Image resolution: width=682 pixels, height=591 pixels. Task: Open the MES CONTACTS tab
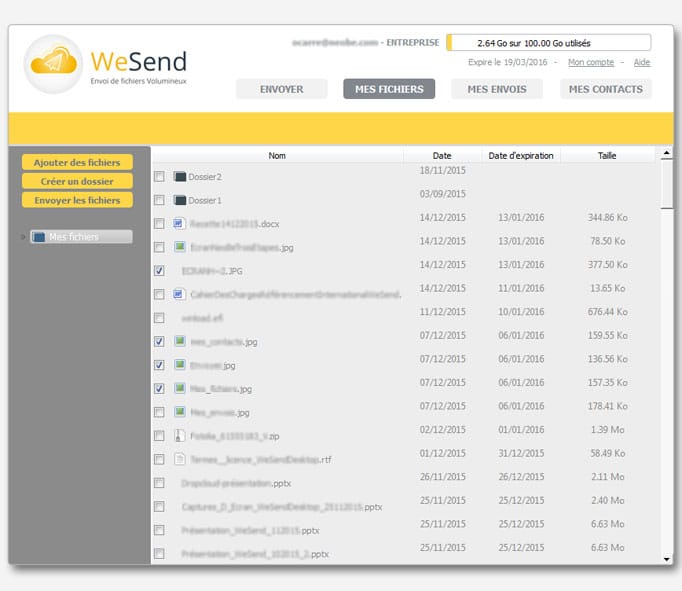pos(605,89)
